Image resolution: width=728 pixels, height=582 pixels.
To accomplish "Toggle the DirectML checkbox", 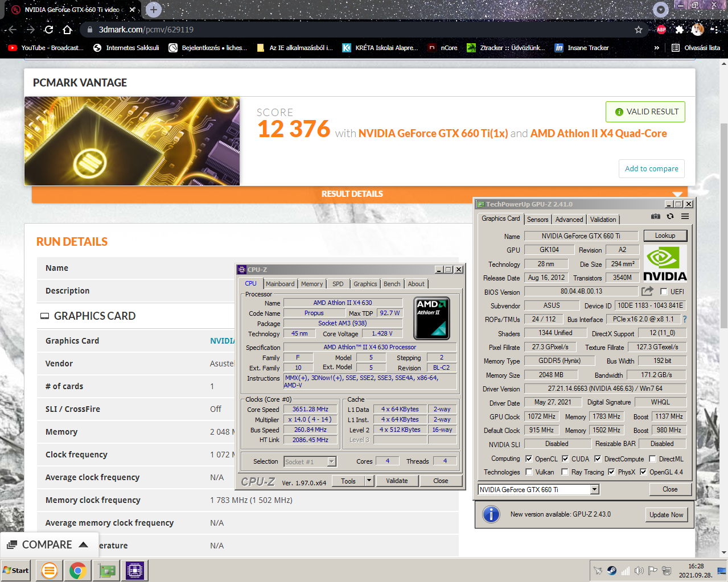I will coord(652,459).
